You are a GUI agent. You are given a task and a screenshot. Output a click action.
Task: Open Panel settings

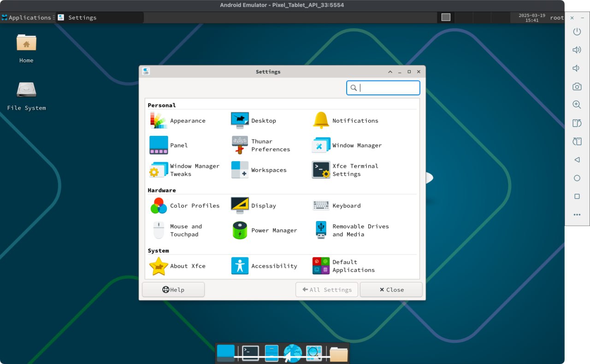coord(159,145)
